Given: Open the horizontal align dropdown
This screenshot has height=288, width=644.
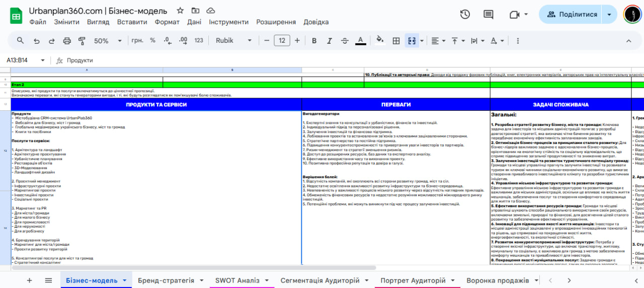Looking at the screenshot, I should click(x=438, y=41).
